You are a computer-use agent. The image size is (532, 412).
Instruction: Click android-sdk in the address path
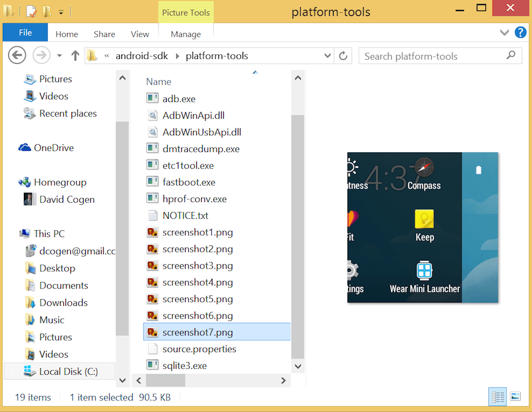[142, 56]
